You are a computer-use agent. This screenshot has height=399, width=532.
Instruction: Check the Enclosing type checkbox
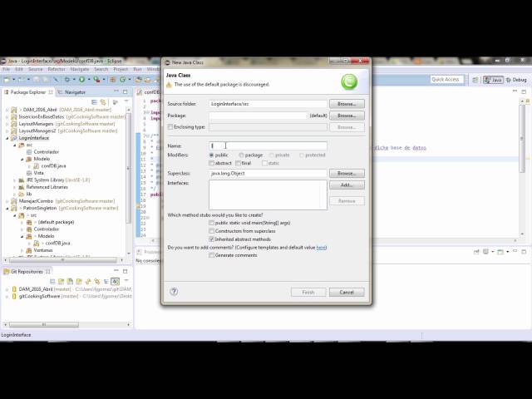pyautogui.click(x=170, y=127)
